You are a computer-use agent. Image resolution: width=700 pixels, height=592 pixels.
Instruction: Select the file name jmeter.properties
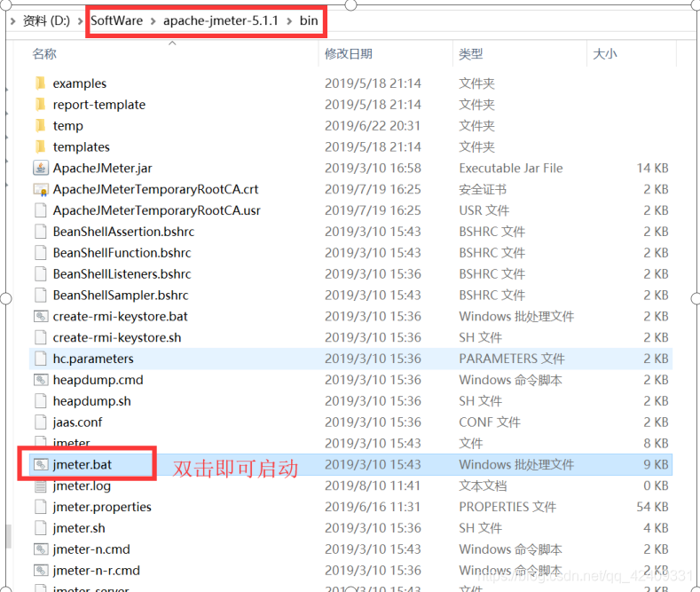102,507
